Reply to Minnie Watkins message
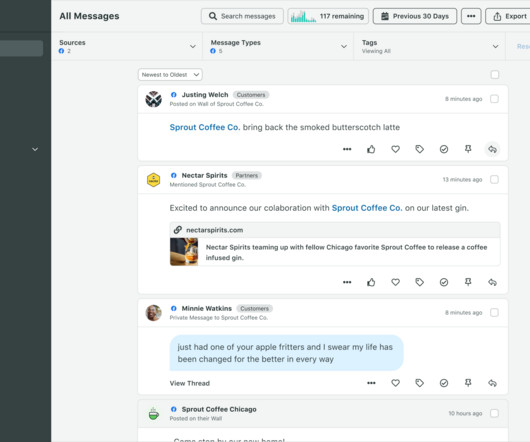This screenshot has height=442, width=530. pyautogui.click(x=492, y=383)
